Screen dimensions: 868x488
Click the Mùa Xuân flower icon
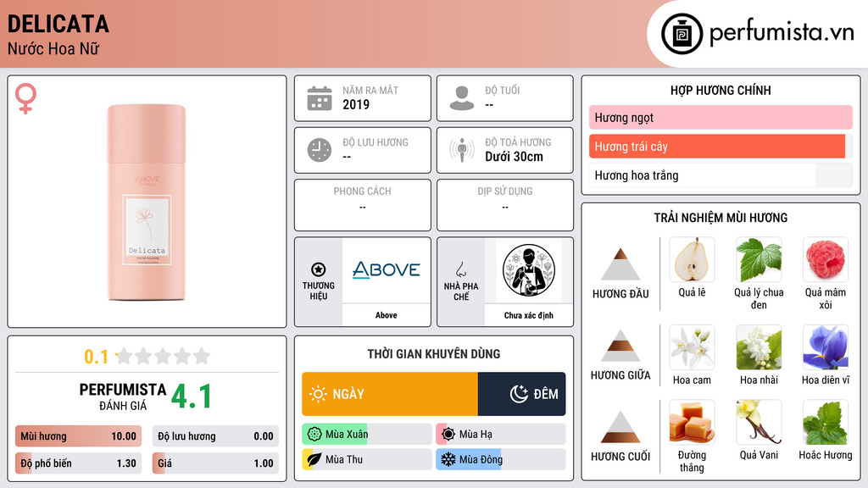tap(314, 435)
